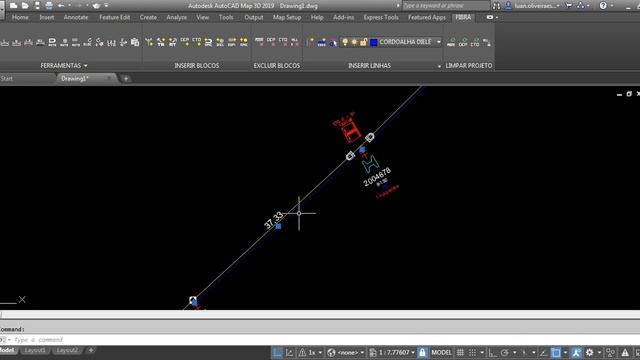This screenshot has width=640, height=360.
Task: Open the workspace gear dropdown arrow
Action: 599,352
